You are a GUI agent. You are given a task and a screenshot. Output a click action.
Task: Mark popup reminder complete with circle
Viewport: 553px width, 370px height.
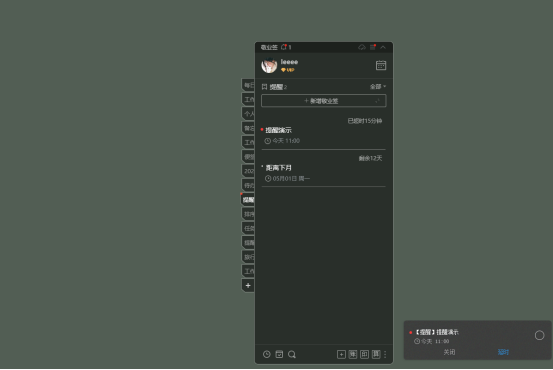(x=539, y=335)
